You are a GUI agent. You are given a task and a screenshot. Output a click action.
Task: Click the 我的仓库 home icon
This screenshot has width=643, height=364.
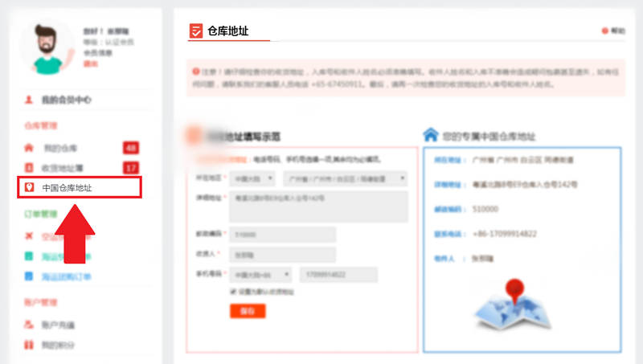pos(29,148)
